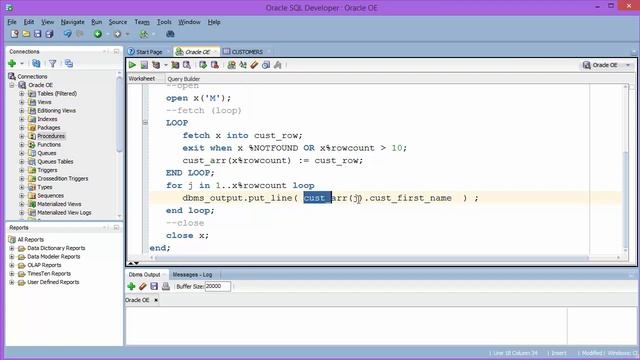Viewport: 640px width, 360px height.
Task: Collapse the Oracle OE connection node
Action: pos(12,85)
